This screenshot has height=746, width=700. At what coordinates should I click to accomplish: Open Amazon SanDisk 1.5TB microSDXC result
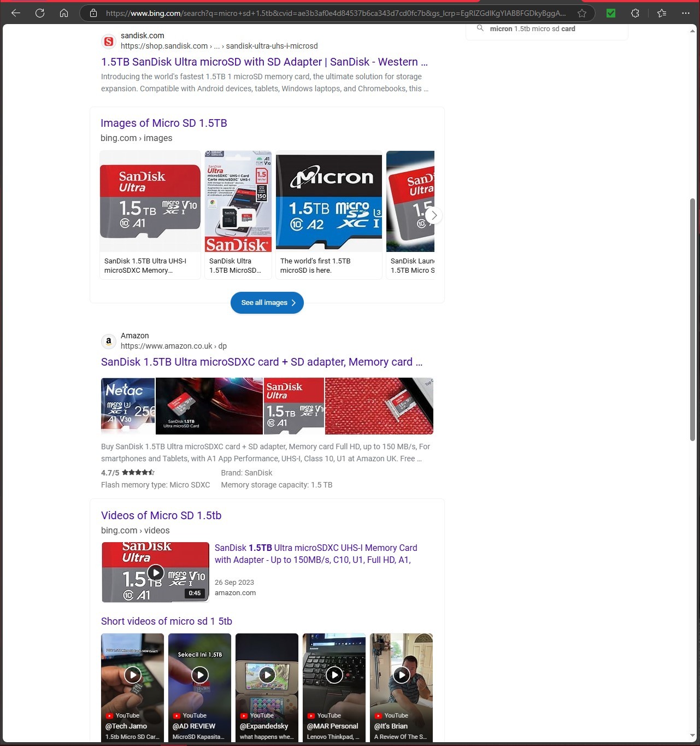click(x=262, y=362)
